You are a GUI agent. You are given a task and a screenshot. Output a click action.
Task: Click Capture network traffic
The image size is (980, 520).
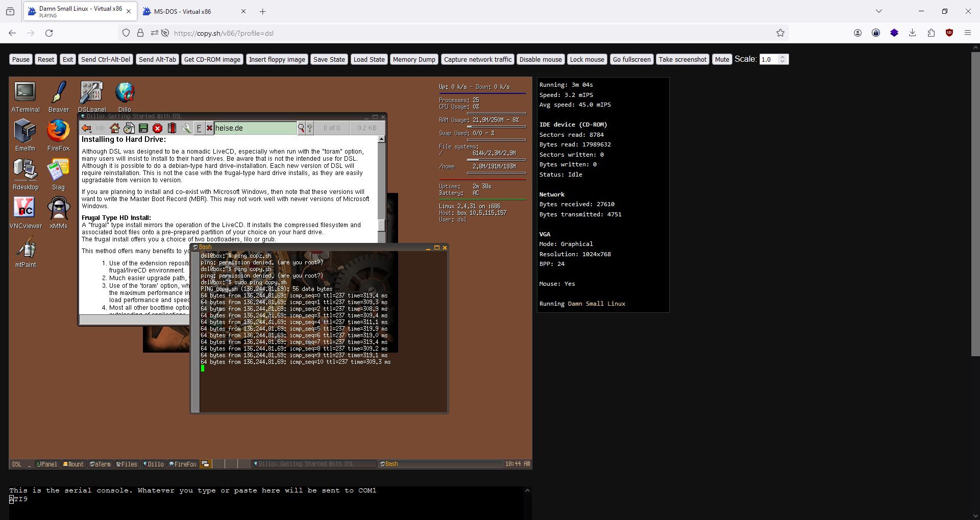point(478,60)
